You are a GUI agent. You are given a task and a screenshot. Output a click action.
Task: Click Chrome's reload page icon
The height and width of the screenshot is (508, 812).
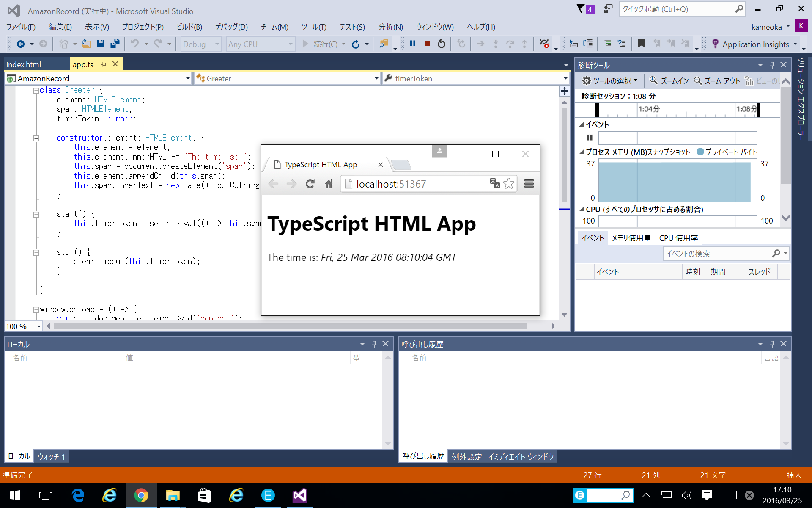point(310,184)
